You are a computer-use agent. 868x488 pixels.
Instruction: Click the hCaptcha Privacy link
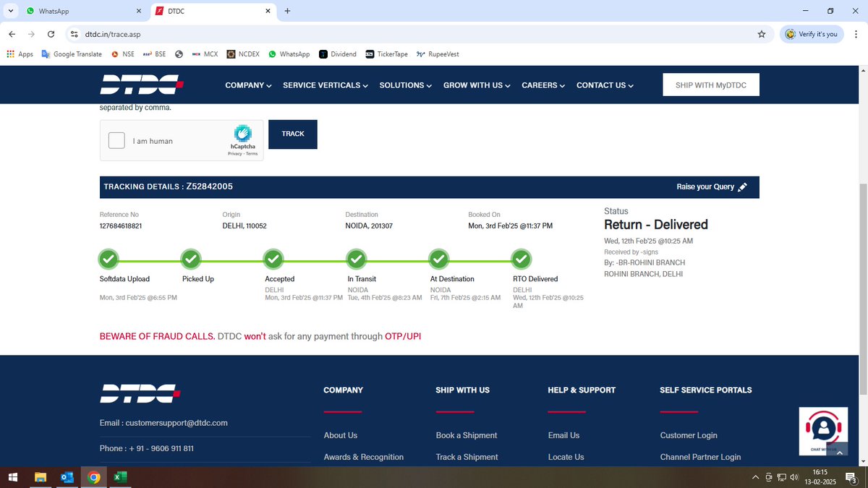click(x=235, y=154)
